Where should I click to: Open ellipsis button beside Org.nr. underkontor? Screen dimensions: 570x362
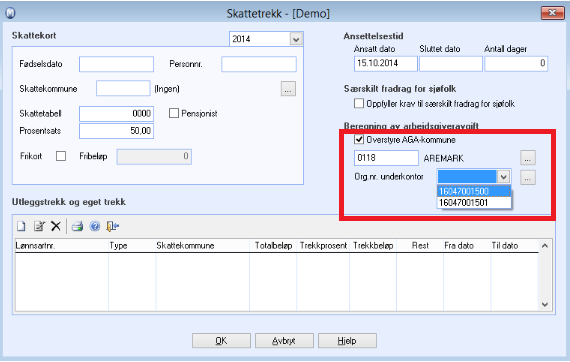527,177
